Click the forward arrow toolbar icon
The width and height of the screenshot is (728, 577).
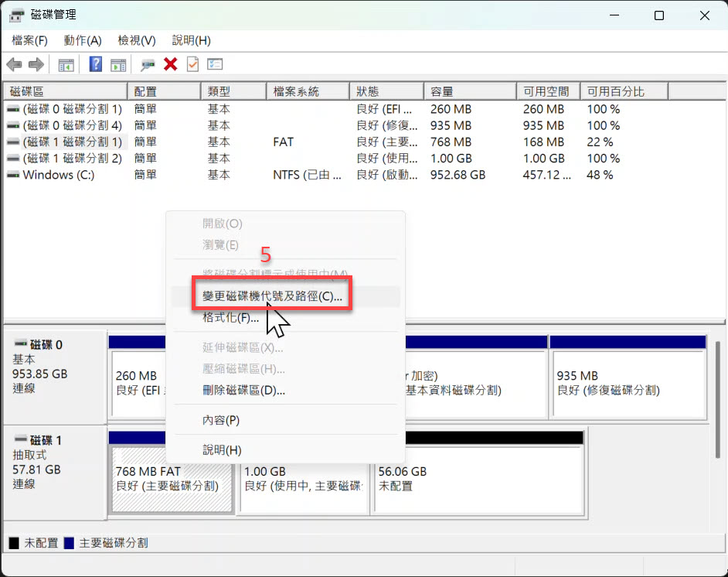(x=36, y=65)
